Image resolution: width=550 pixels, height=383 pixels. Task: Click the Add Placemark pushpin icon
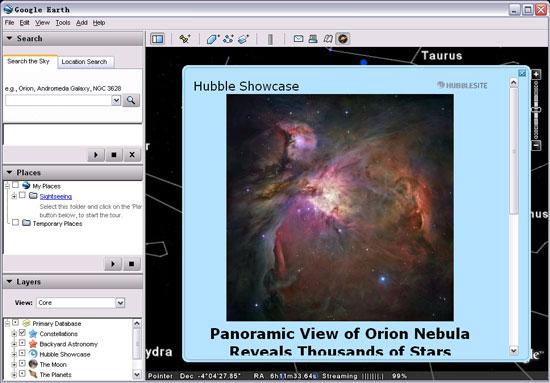pyautogui.click(x=185, y=39)
